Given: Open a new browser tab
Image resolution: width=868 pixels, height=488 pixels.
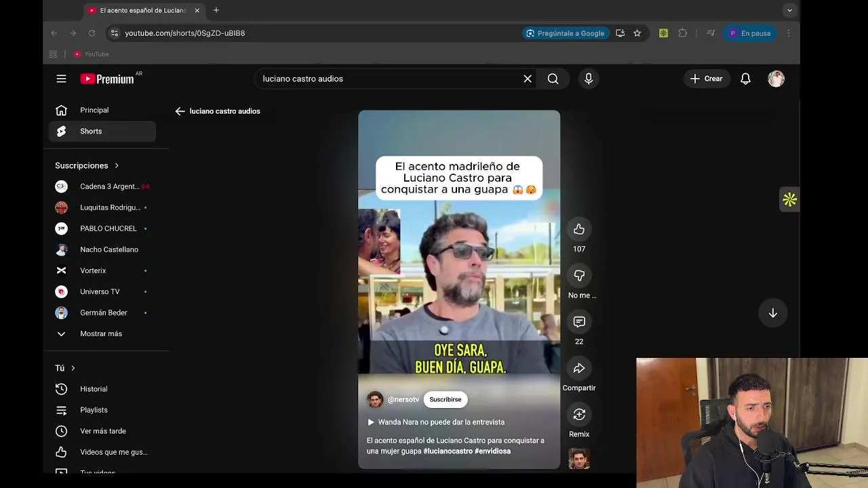Looking at the screenshot, I should point(216,10).
